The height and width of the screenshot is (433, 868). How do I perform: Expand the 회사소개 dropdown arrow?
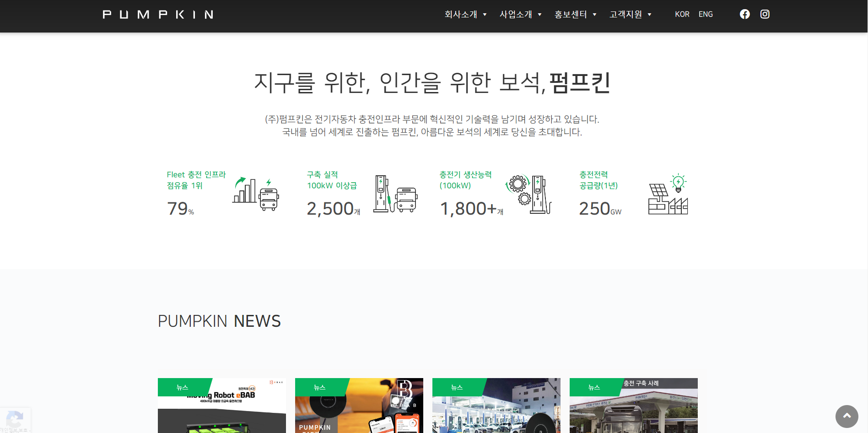pyautogui.click(x=485, y=15)
